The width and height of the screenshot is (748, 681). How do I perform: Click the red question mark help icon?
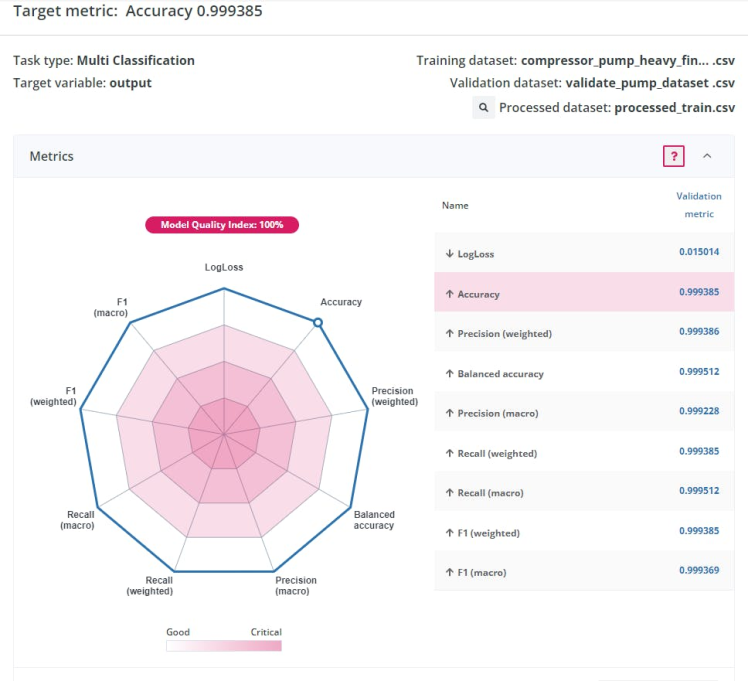click(674, 156)
